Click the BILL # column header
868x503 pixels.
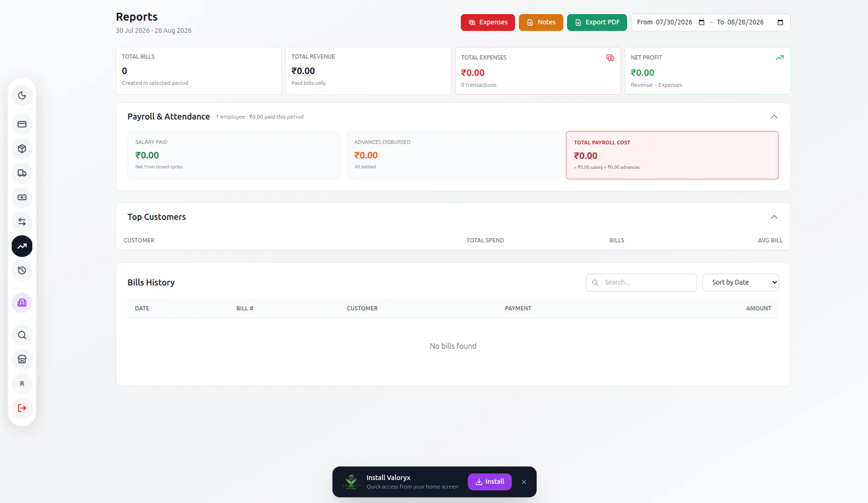[245, 308]
